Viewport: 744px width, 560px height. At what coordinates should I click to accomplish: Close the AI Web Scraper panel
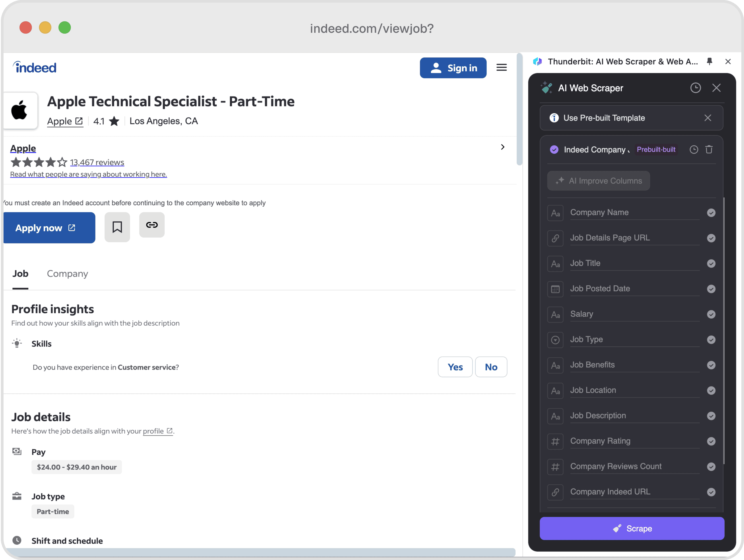[716, 88]
